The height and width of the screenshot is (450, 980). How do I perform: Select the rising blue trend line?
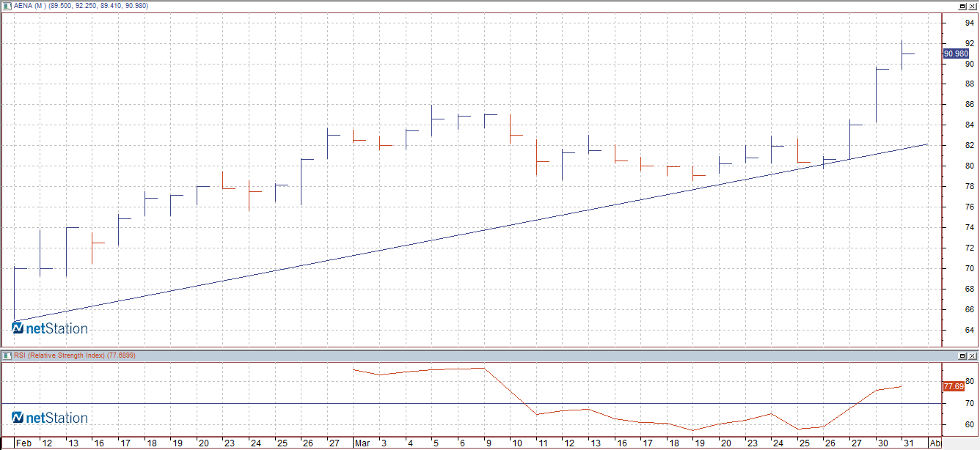[x=469, y=233]
